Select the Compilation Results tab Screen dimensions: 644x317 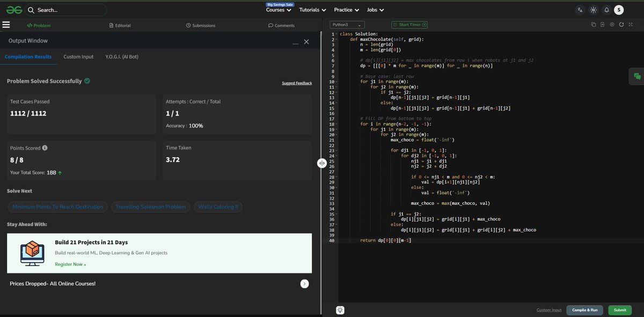pyautogui.click(x=28, y=57)
